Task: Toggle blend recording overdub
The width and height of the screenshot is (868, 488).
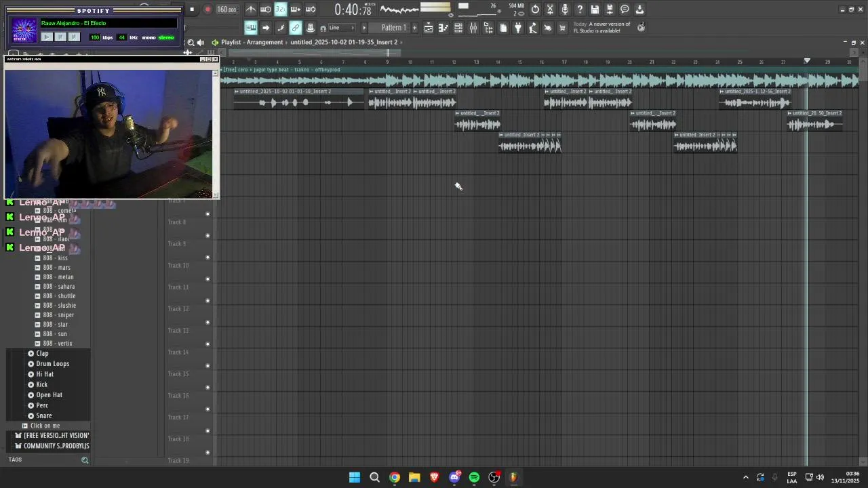Action: [296, 9]
